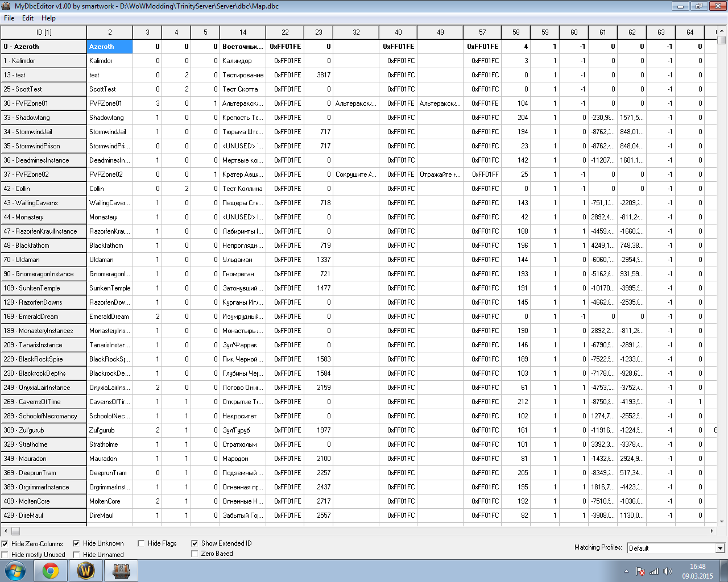
Task: Select row header 70 - Uldaman
Action: pyautogui.click(x=44, y=260)
